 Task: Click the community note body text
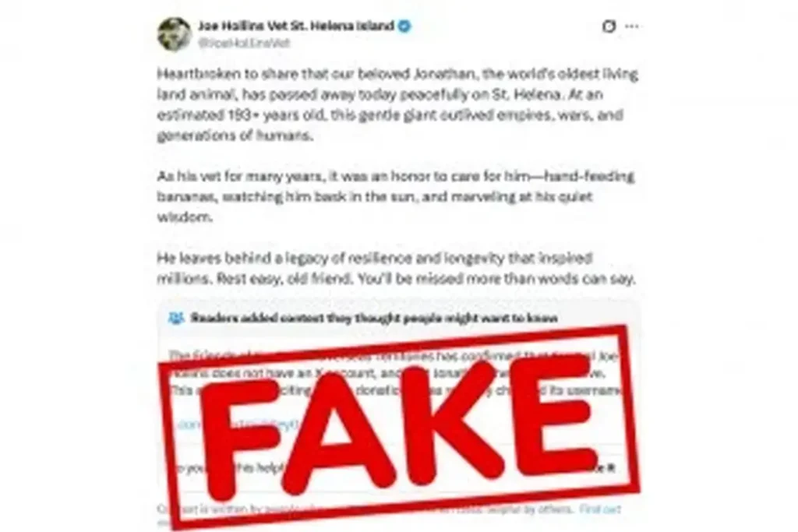[395, 373]
